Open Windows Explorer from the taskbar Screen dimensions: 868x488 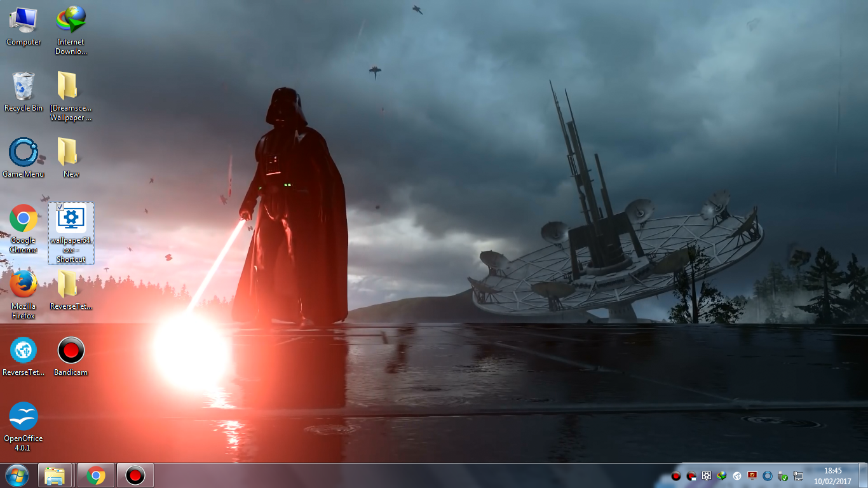tap(55, 475)
